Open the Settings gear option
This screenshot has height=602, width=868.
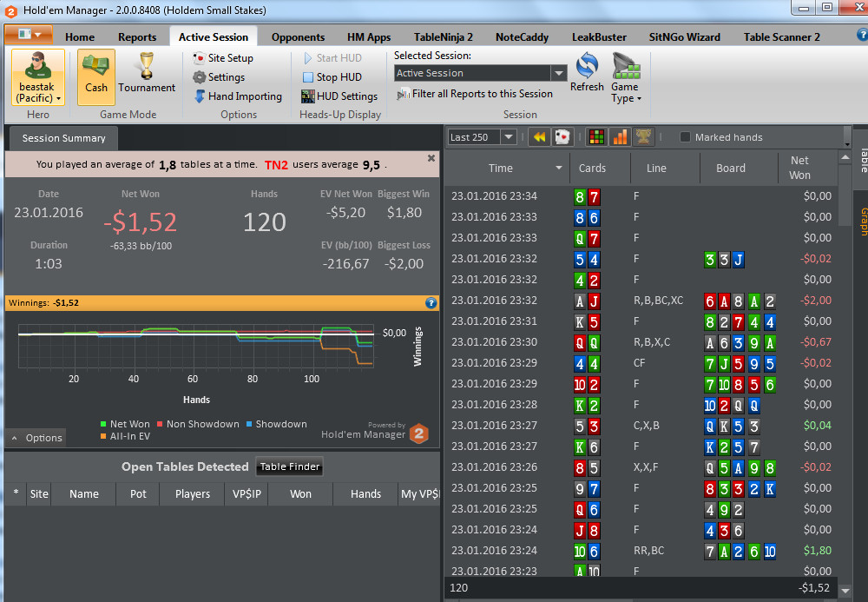[x=219, y=77]
